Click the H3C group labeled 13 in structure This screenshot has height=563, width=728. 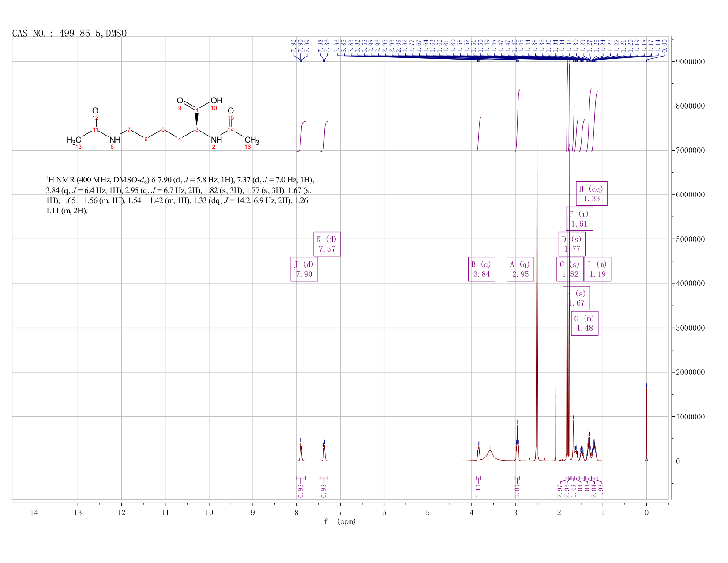pyautogui.click(x=74, y=140)
